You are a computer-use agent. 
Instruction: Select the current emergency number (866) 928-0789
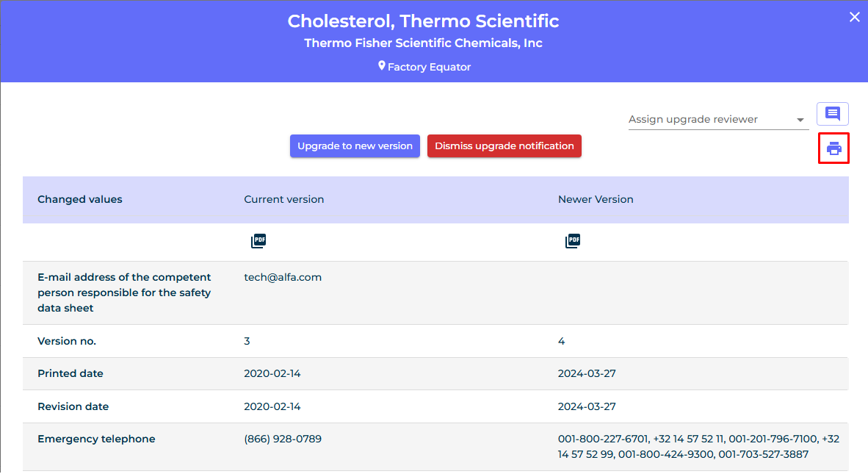283,439
